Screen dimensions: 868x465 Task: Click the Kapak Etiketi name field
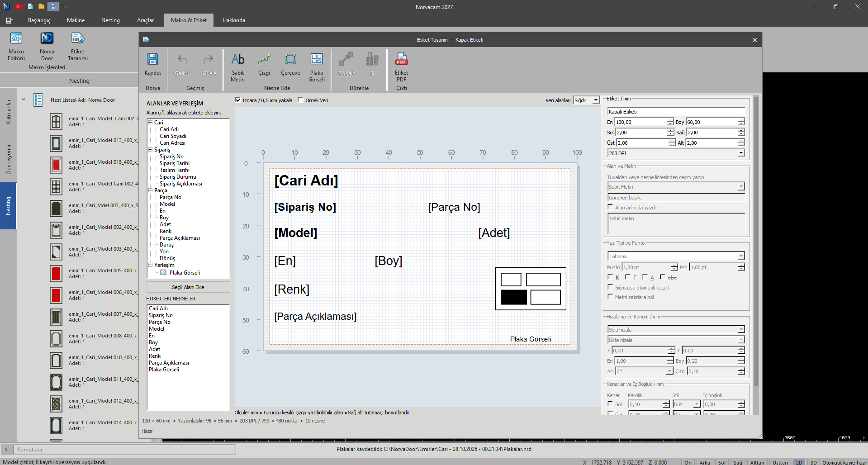(676, 112)
